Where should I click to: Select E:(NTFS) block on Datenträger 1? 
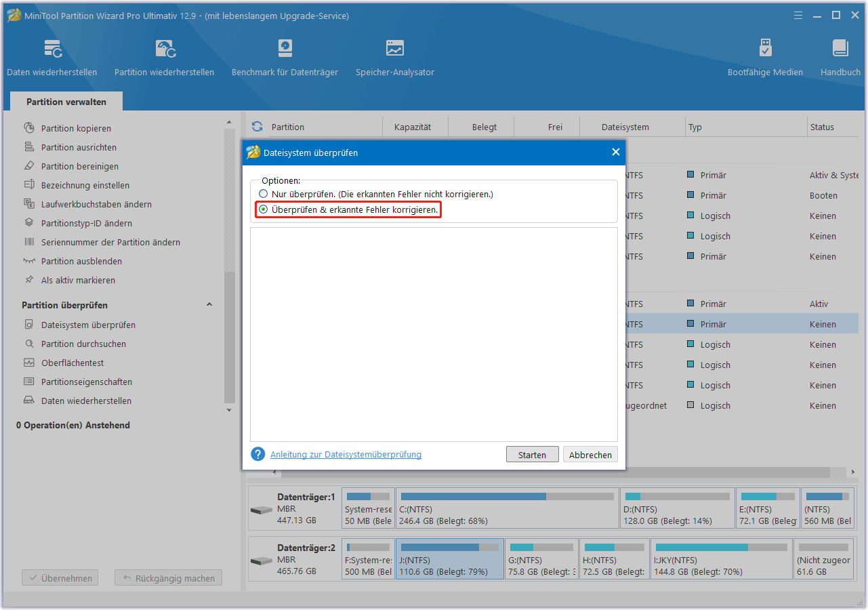coord(768,508)
